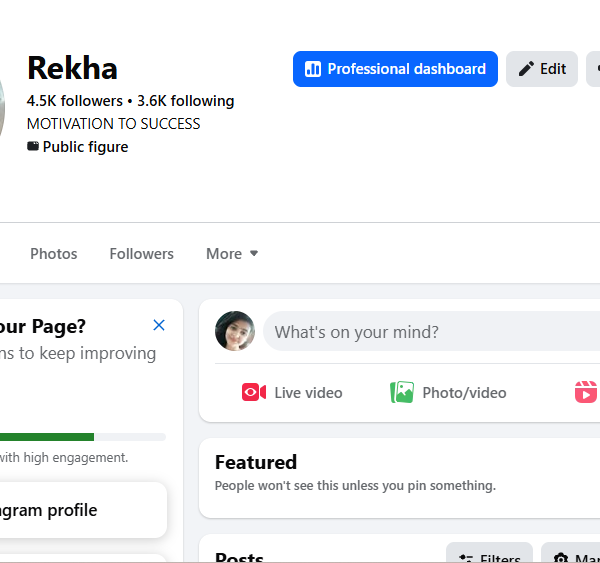
Task: Click the red Live video camera icon
Action: coord(254,393)
